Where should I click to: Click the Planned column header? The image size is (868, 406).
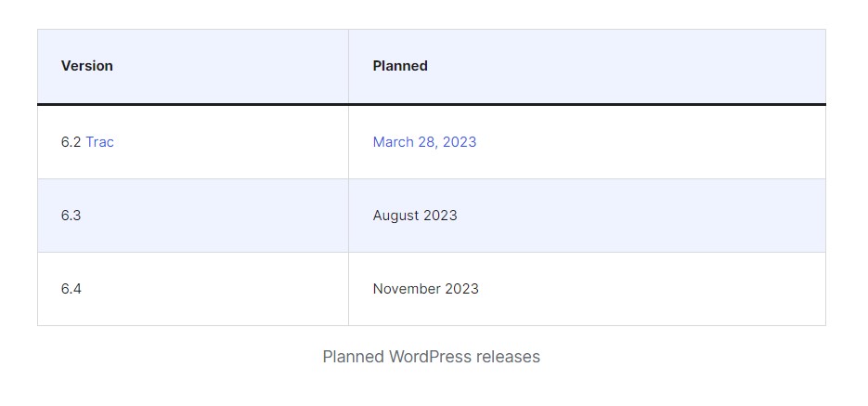[x=400, y=65]
